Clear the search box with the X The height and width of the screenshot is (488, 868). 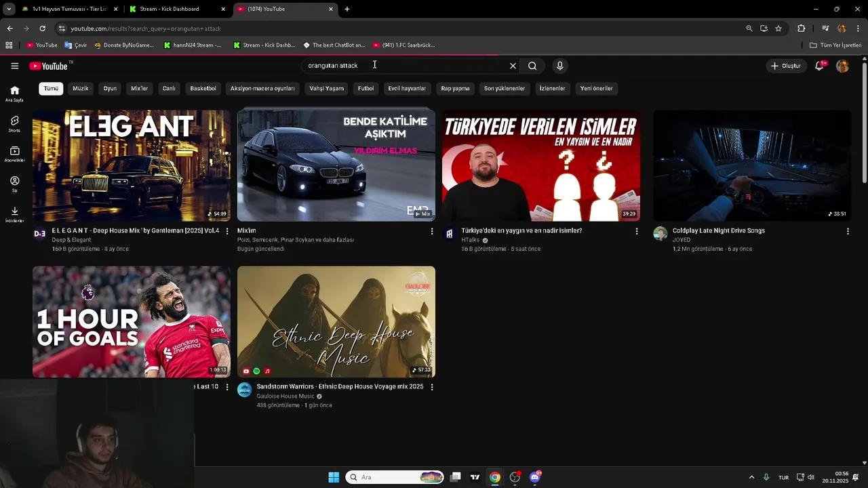(x=513, y=66)
